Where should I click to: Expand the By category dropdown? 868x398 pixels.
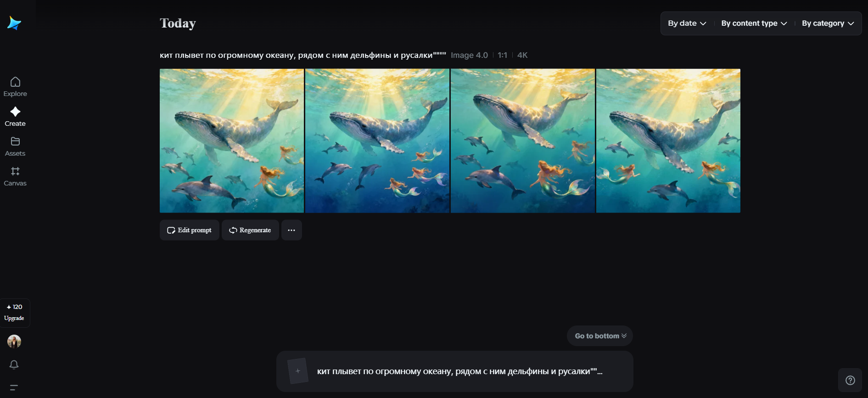coord(828,23)
